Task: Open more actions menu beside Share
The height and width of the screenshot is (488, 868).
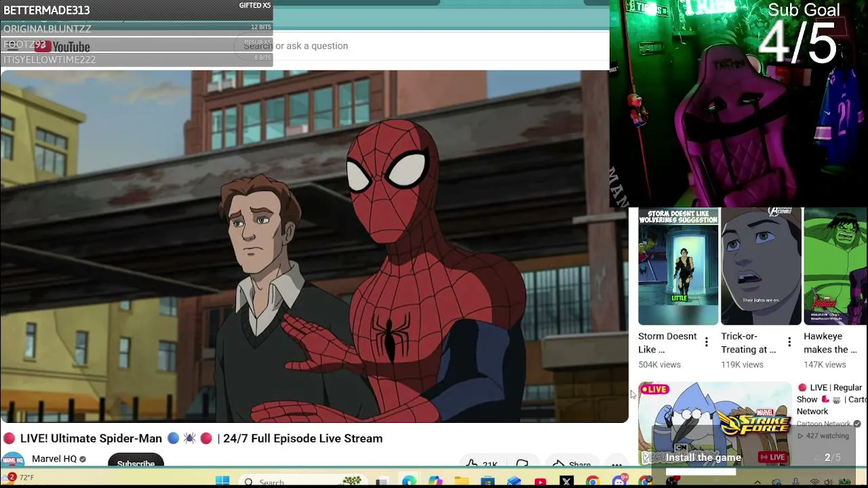Action: (616, 464)
